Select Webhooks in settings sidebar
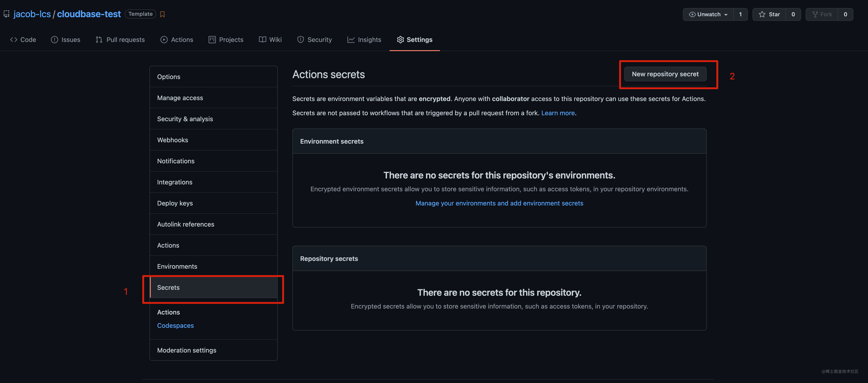 click(173, 140)
